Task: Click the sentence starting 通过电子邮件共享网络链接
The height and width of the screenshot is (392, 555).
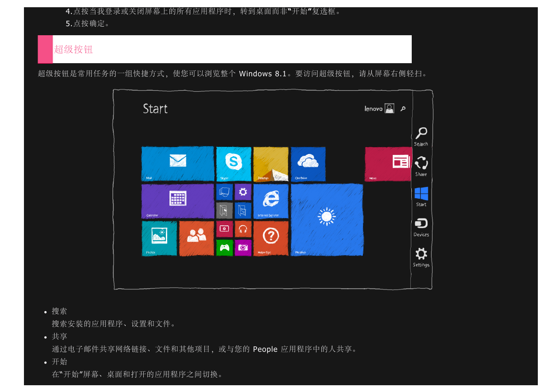Action: (205, 349)
